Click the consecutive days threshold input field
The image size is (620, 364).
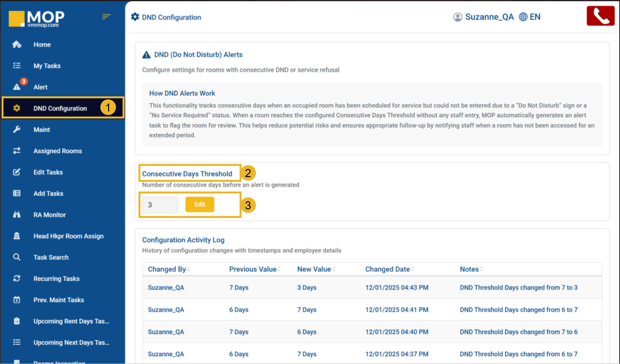point(160,205)
